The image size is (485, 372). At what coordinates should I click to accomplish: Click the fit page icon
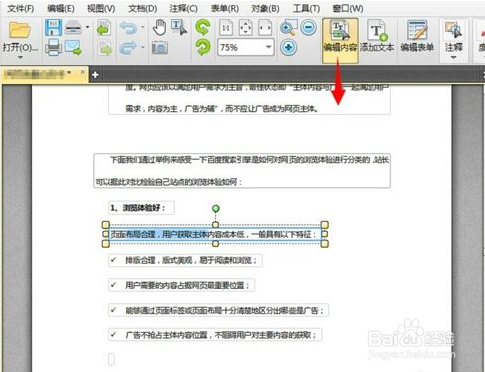click(x=246, y=28)
